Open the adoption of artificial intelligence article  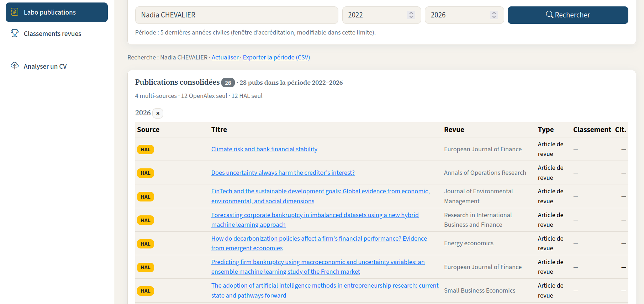coord(325,290)
